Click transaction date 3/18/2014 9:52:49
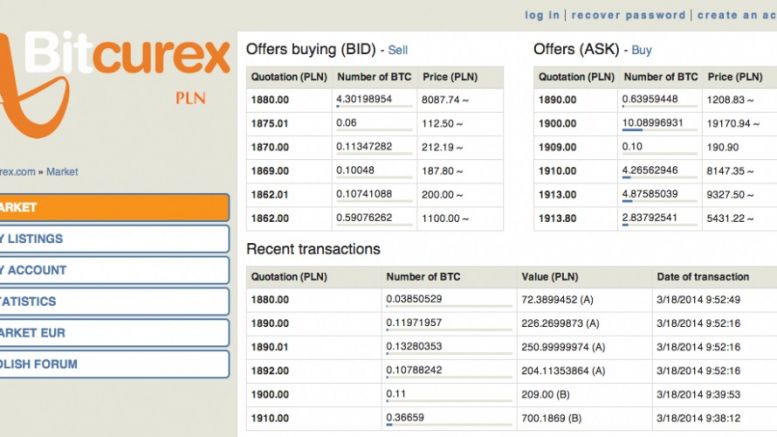Screen dimensions: 777x437 coord(698,300)
